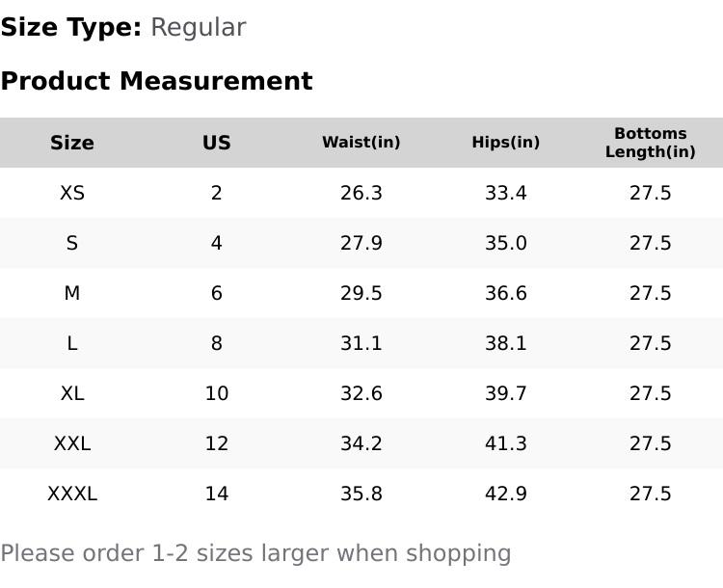Click the Bottoms Length(in) column header
Screen dimensions: 723x588
651,143
